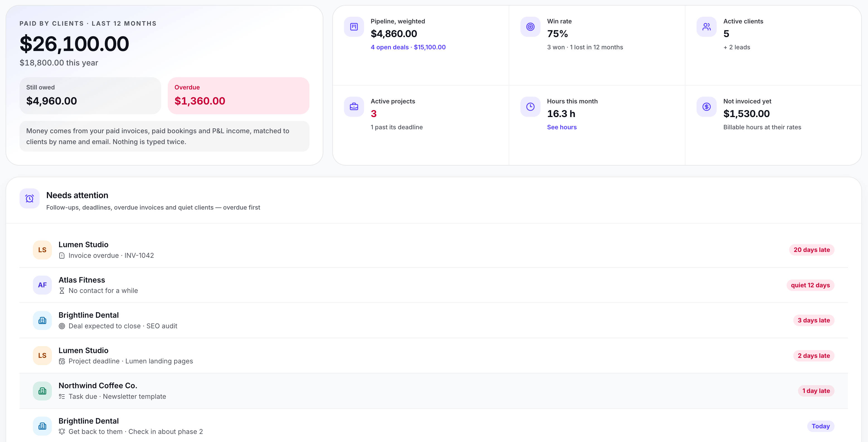Click the Today badge for Brightline Dental
The width and height of the screenshot is (868, 442).
coord(821,426)
